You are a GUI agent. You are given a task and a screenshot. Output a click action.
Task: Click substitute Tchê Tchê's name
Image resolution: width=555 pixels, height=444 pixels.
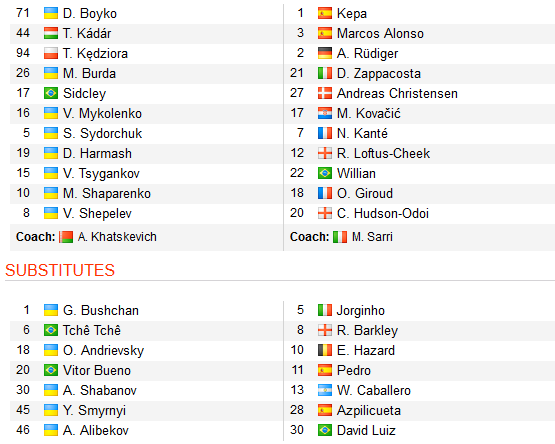[x=92, y=330]
